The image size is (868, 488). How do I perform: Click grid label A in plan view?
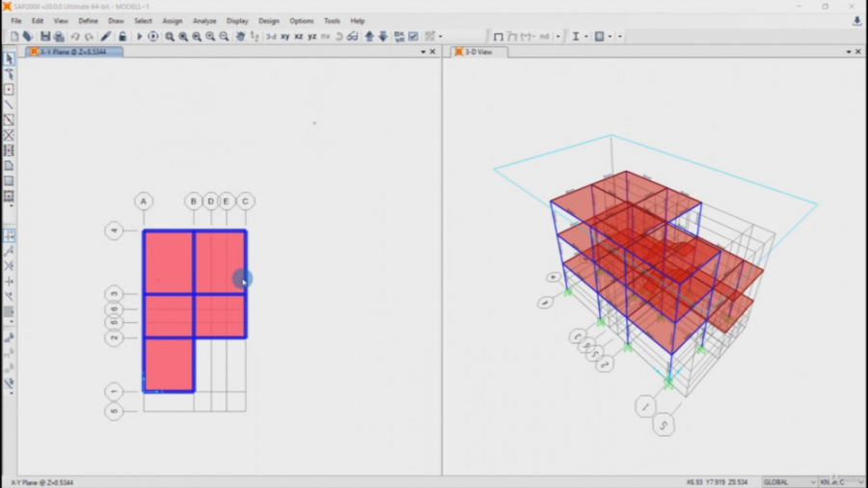[x=144, y=202]
